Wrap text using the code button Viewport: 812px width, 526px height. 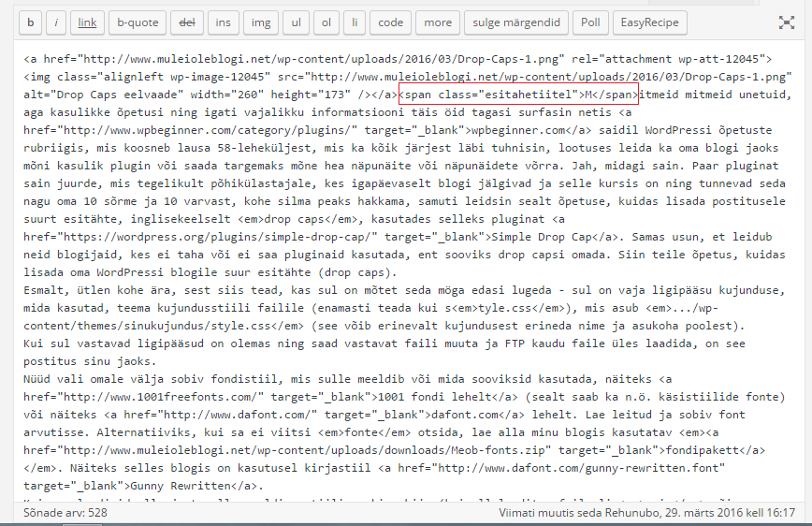pos(391,22)
